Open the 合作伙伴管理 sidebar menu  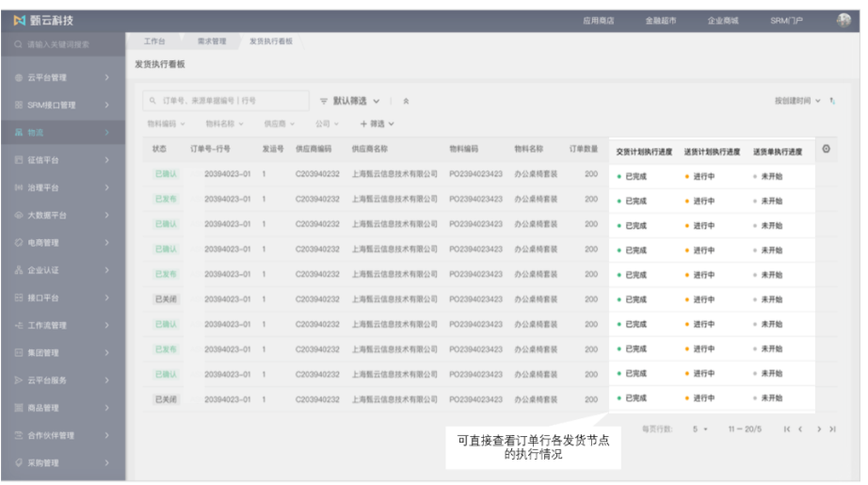[63, 436]
